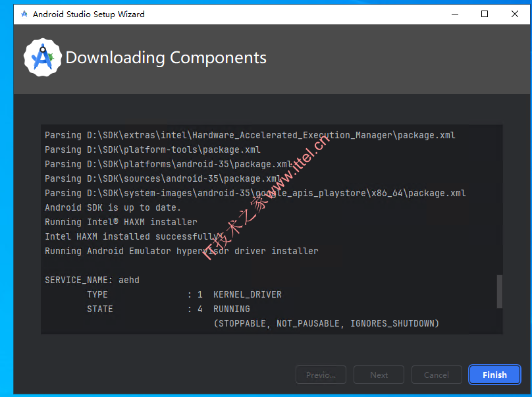This screenshot has width=532, height=397.
Task: Click the 'KERNEL_DRIVER' type value
Action: (x=248, y=294)
